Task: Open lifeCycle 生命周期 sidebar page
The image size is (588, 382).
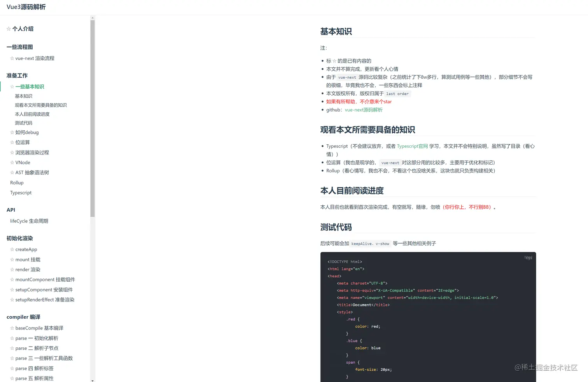Action: tap(29, 221)
